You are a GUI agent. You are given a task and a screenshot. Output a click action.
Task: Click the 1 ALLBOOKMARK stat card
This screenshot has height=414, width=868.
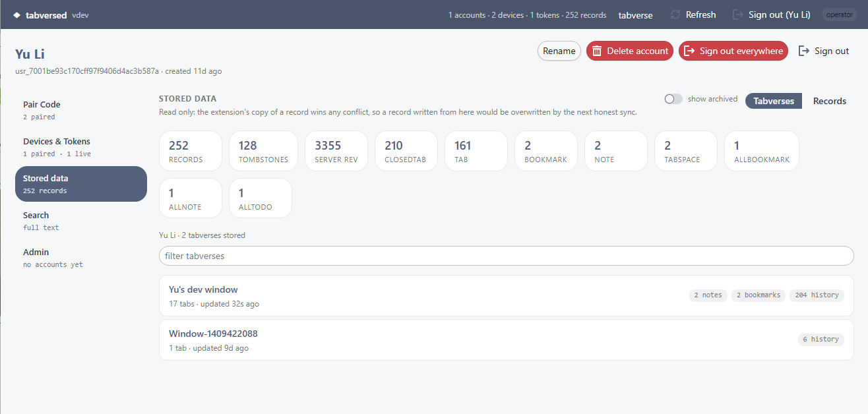(x=762, y=151)
